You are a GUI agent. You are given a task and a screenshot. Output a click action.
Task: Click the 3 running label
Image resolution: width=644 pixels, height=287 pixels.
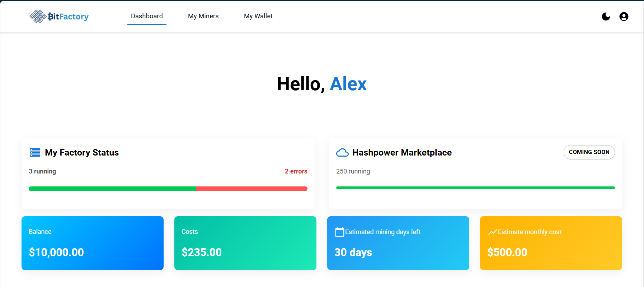coord(42,171)
